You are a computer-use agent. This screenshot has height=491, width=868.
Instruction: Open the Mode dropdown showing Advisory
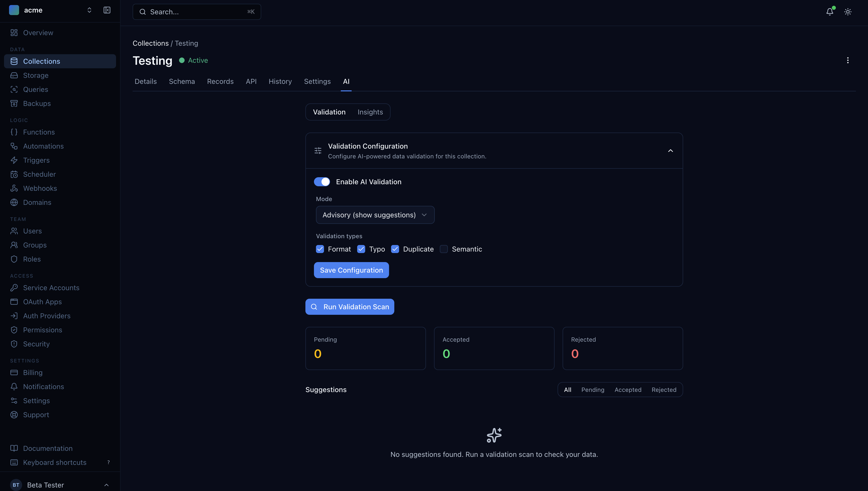tap(375, 215)
